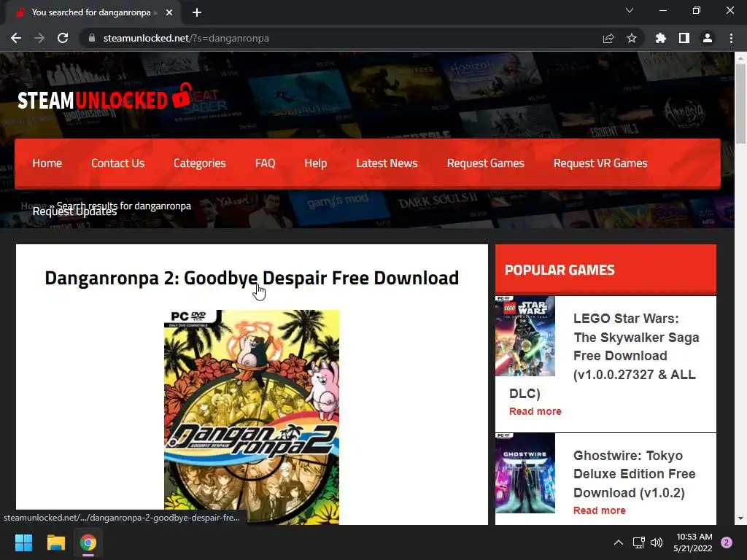Click the Chrome taskbar icon
Screen dimensions: 747x560
[88, 542]
